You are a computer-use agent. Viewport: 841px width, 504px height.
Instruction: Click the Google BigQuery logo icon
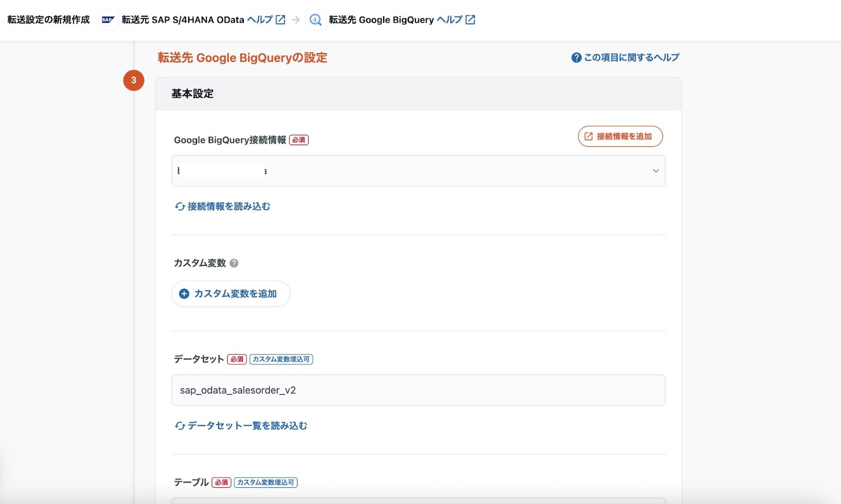[315, 20]
